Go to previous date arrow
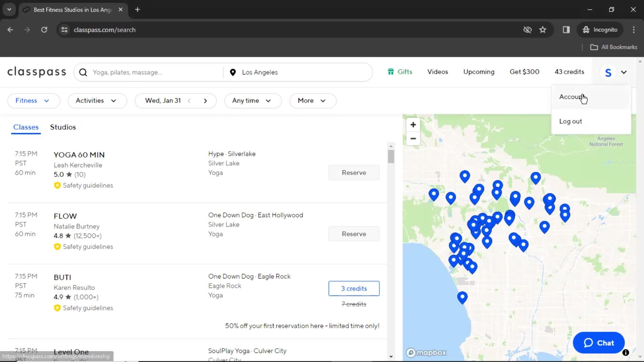Viewport: 644px width, 362px height. coord(189,101)
